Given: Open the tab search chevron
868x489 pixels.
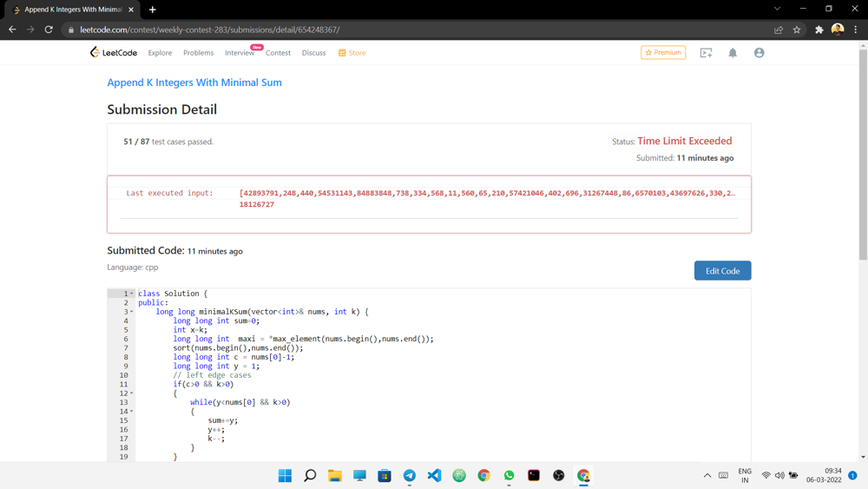Looking at the screenshot, I should click(777, 9).
